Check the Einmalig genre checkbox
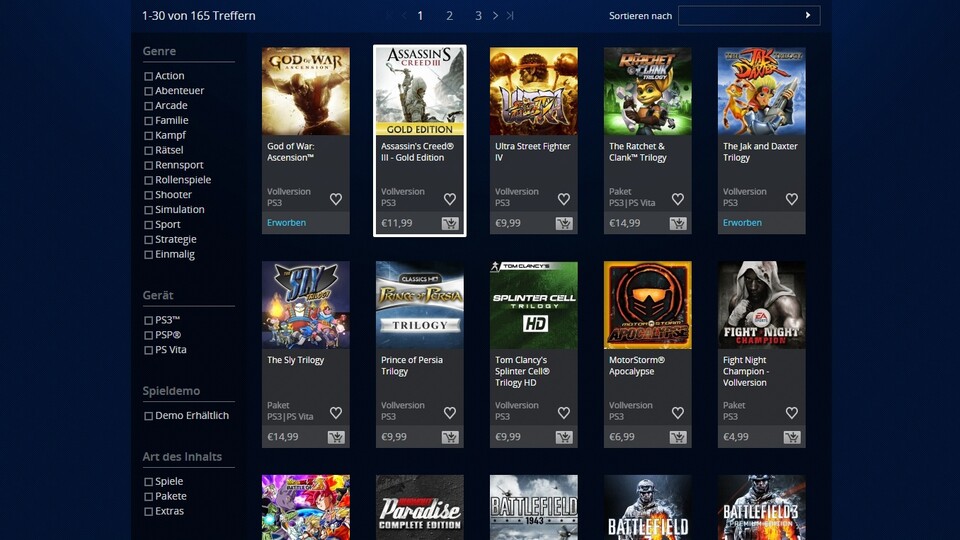 tap(148, 255)
